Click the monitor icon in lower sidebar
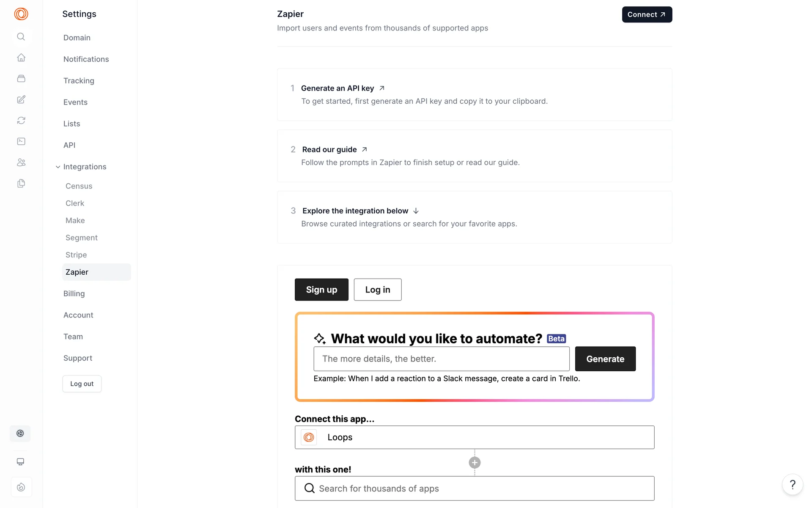 [20, 461]
